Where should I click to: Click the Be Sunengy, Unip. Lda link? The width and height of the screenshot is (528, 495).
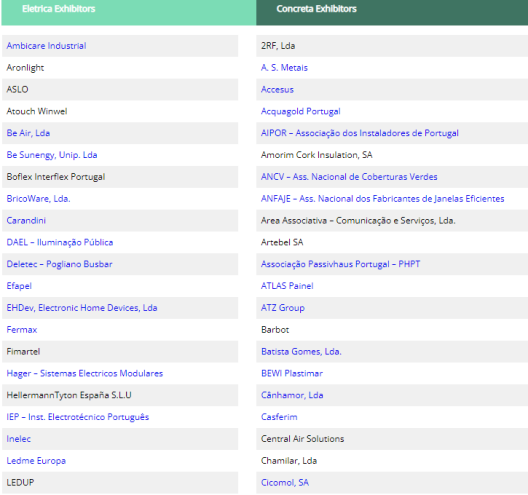coord(52,155)
